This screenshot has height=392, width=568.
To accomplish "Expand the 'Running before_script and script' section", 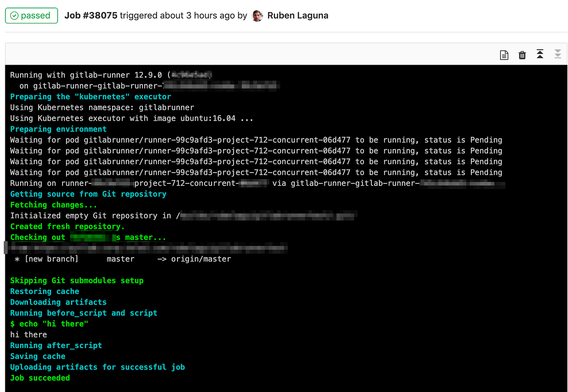I will [83, 313].
